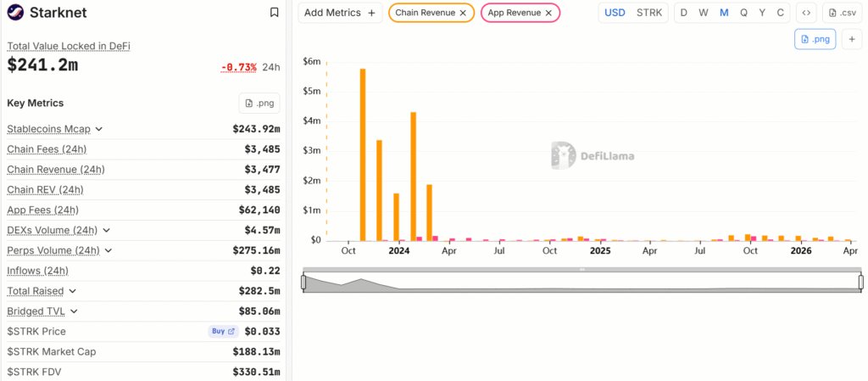
Task: Select the quarterly Q interval tab
Action: point(743,13)
